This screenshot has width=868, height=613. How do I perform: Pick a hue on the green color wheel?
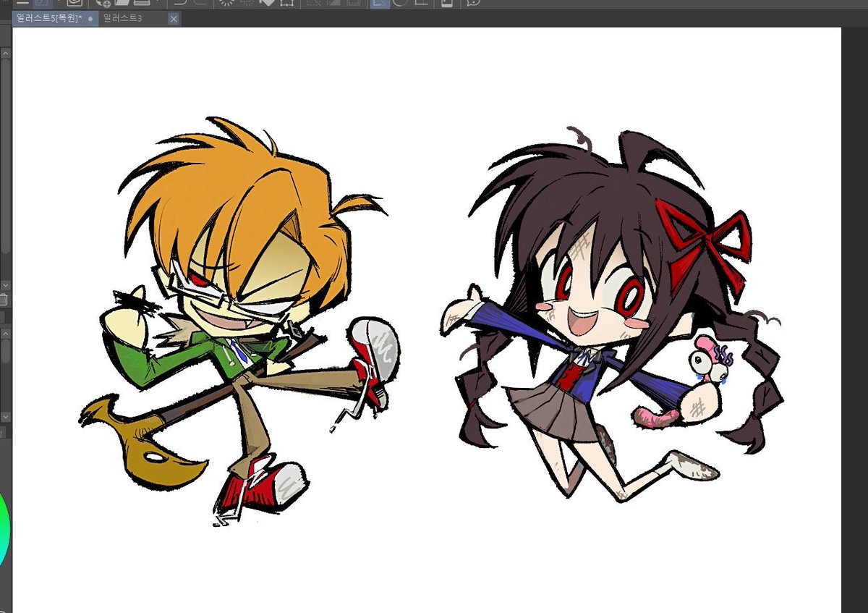coord(3,528)
